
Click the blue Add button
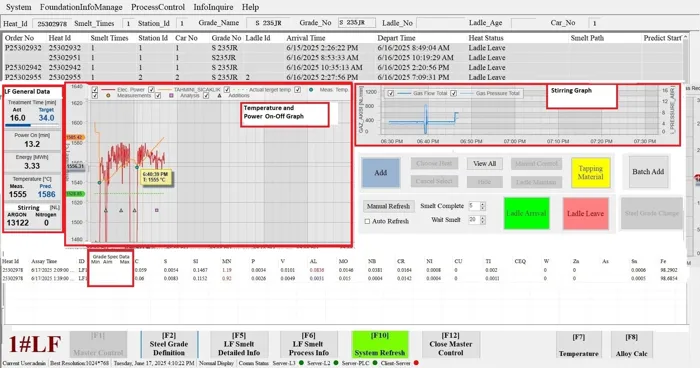pos(380,172)
